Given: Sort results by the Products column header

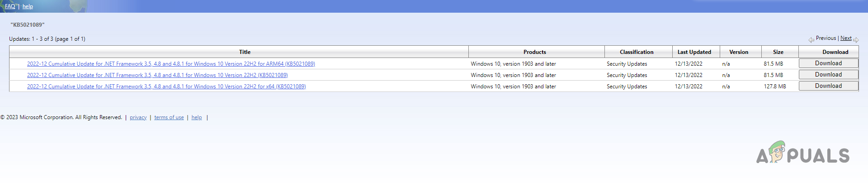Looking at the screenshot, I should [534, 52].
